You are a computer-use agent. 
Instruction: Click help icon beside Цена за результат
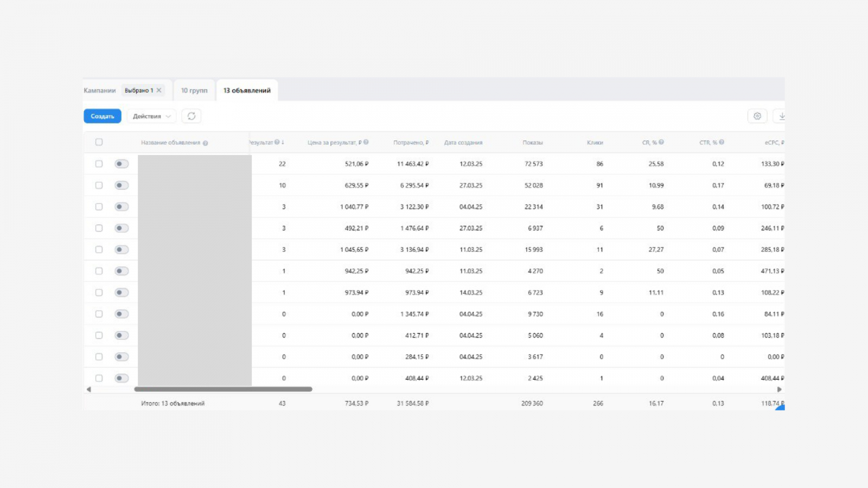(x=366, y=143)
